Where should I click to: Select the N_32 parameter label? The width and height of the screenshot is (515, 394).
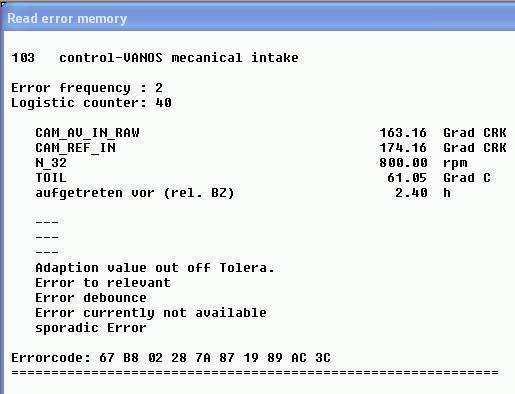[x=51, y=163]
